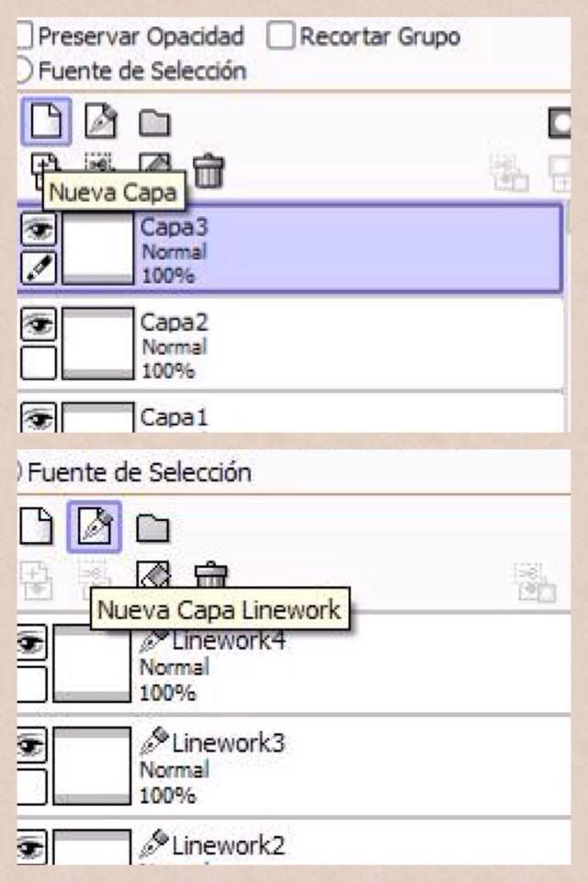Clear layer with eraser icon in lower panel
The image size is (588, 882).
tap(153, 574)
